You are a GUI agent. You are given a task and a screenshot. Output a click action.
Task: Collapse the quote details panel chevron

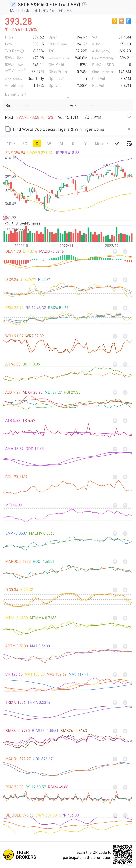[x=68, y=97]
